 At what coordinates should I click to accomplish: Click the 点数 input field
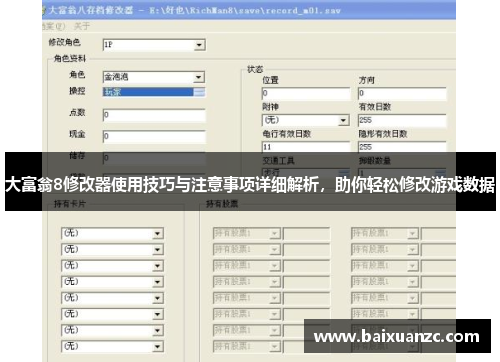154,115
